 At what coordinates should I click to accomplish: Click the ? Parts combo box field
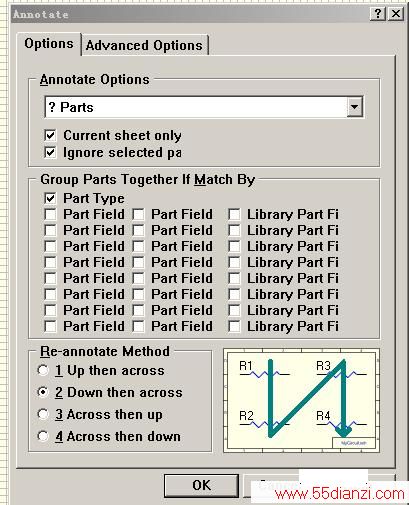204,107
